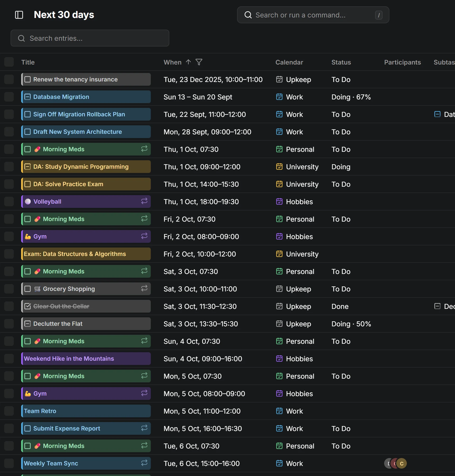Click the repeat icon on Submit Expense Report
Viewport: 455px width, 476px height.
[x=144, y=428]
